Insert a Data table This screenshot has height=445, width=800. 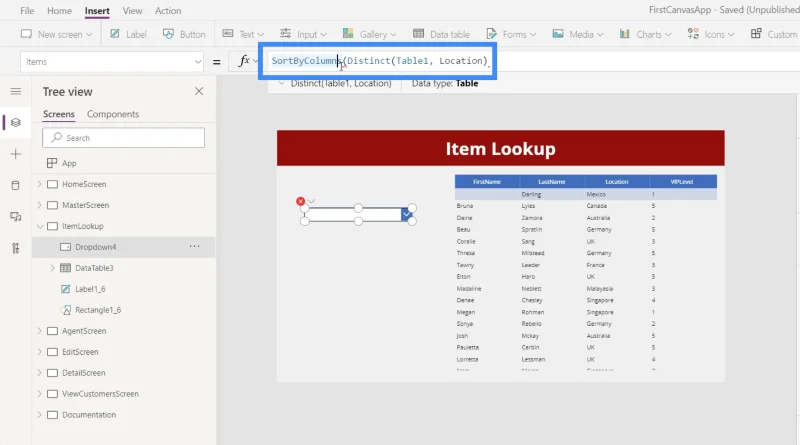coord(441,34)
